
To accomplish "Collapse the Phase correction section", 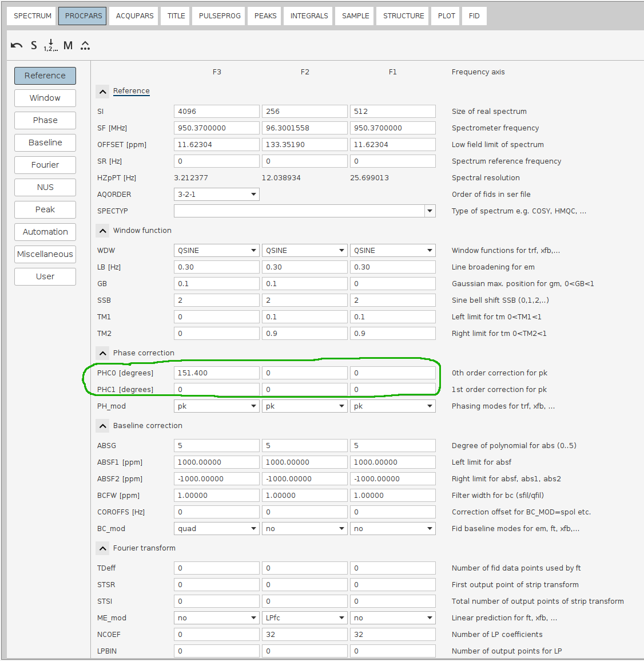I will click(x=102, y=353).
